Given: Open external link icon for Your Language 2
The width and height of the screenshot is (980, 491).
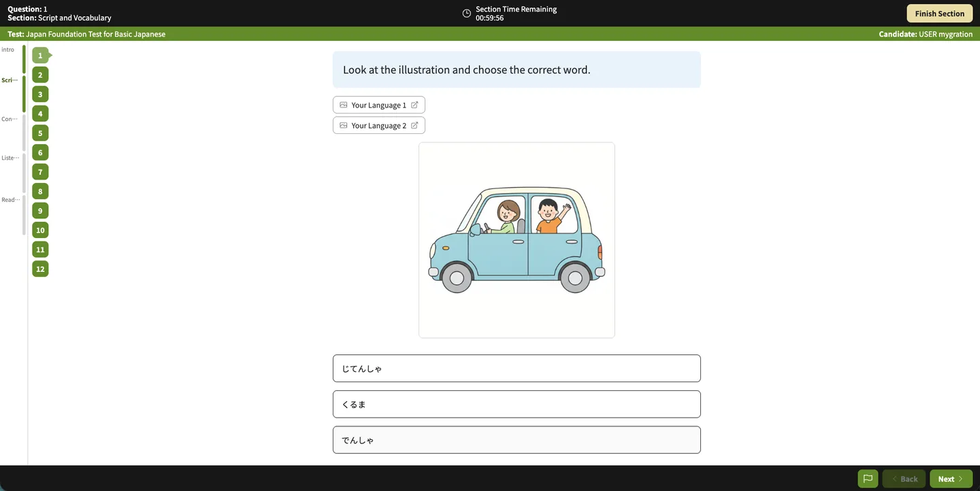Looking at the screenshot, I should tap(414, 125).
